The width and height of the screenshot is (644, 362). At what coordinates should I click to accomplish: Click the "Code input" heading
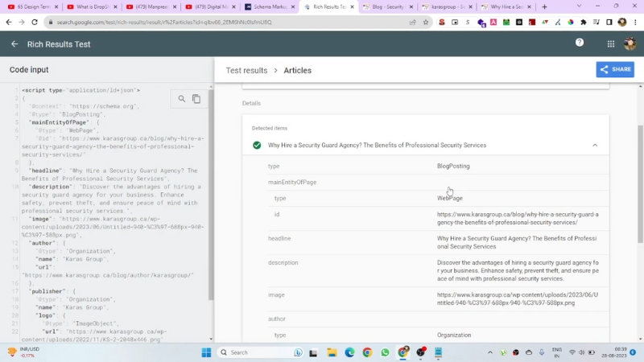click(29, 70)
